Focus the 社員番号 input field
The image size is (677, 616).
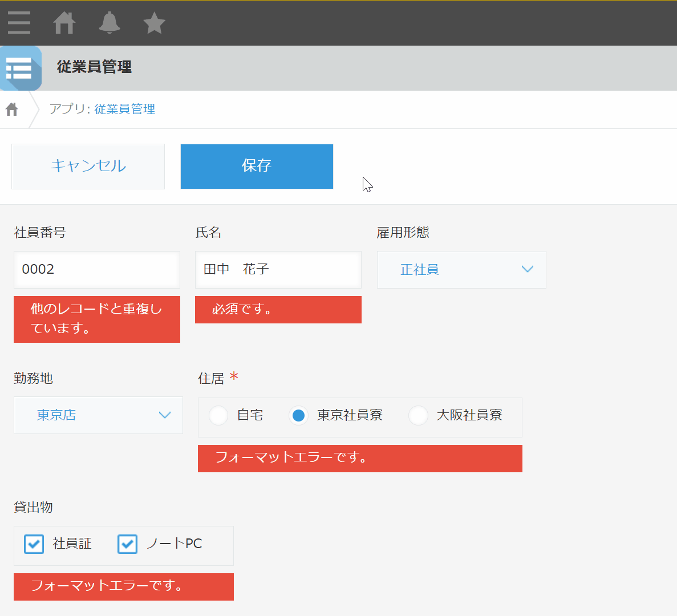97,269
